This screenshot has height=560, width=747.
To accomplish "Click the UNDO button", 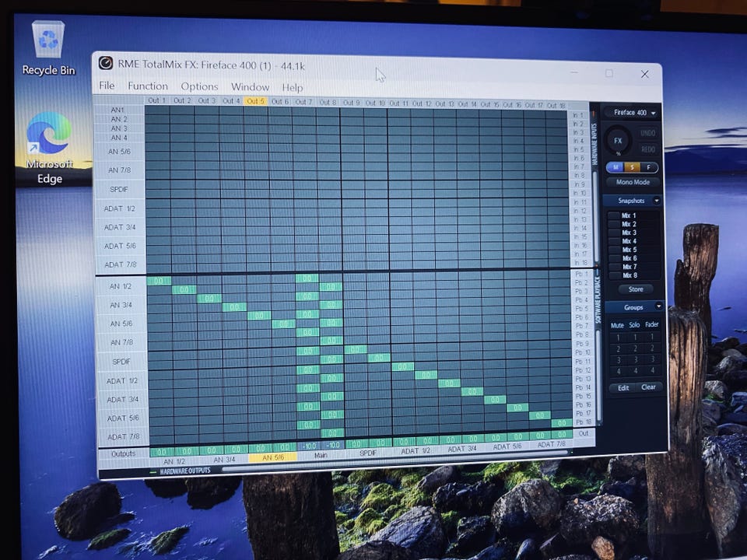I will pos(648,133).
